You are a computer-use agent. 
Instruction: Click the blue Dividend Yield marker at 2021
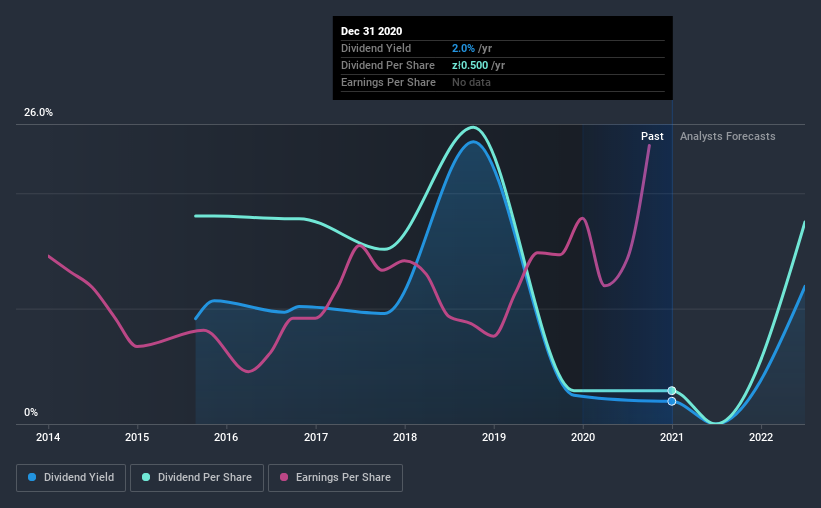point(672,401)
